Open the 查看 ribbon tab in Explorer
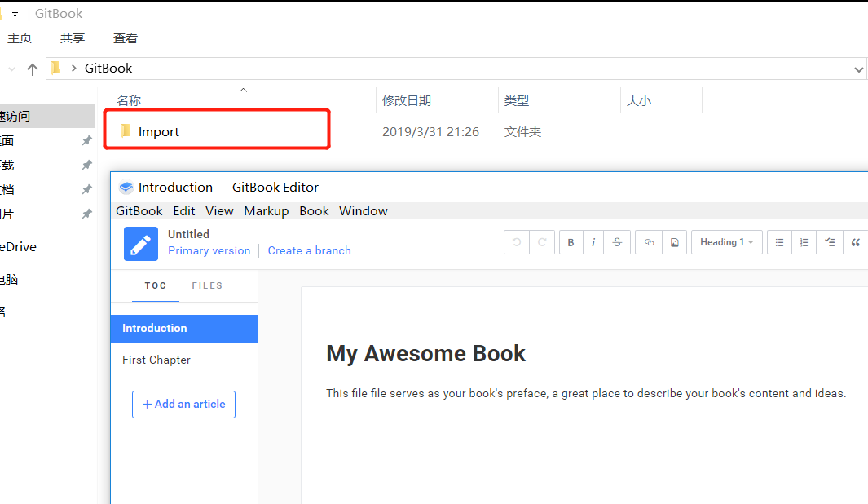This screenshot has width=868, height=504. pos(126,38)
